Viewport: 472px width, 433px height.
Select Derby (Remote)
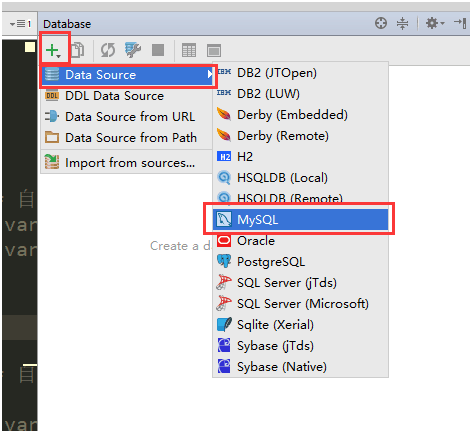pos(300,136)
